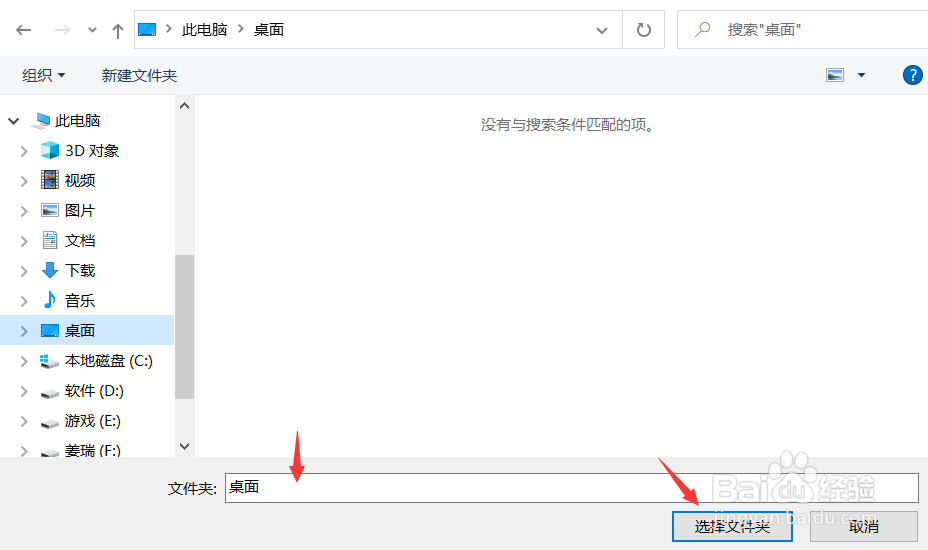The height and width of the screenshot is (550, 928).
Task: Expand the 桌面 node in tree
Action: click(x=24, y=331)
